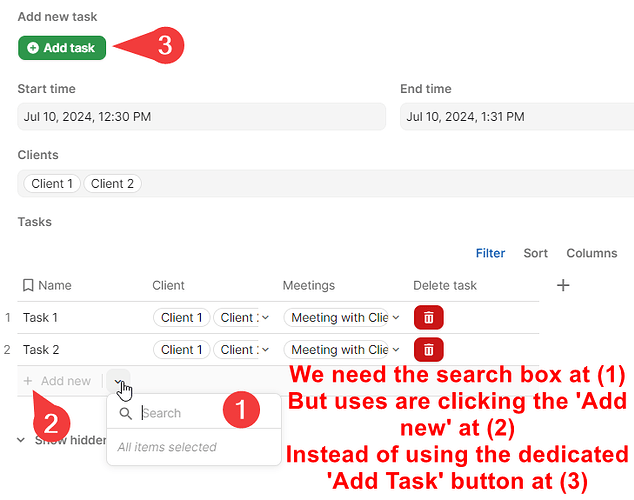Expand meetings dropdown in Task 1 row

[x=396, y=318]
